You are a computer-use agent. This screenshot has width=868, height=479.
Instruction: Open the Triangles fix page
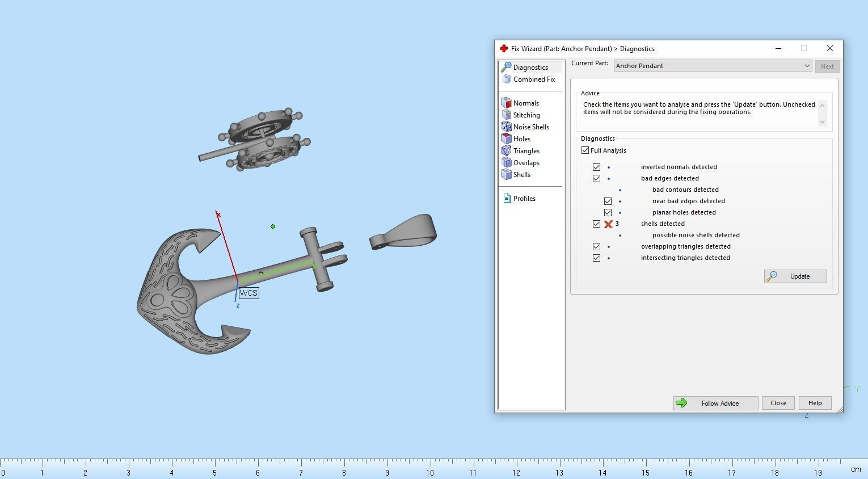tap(526, 151)
